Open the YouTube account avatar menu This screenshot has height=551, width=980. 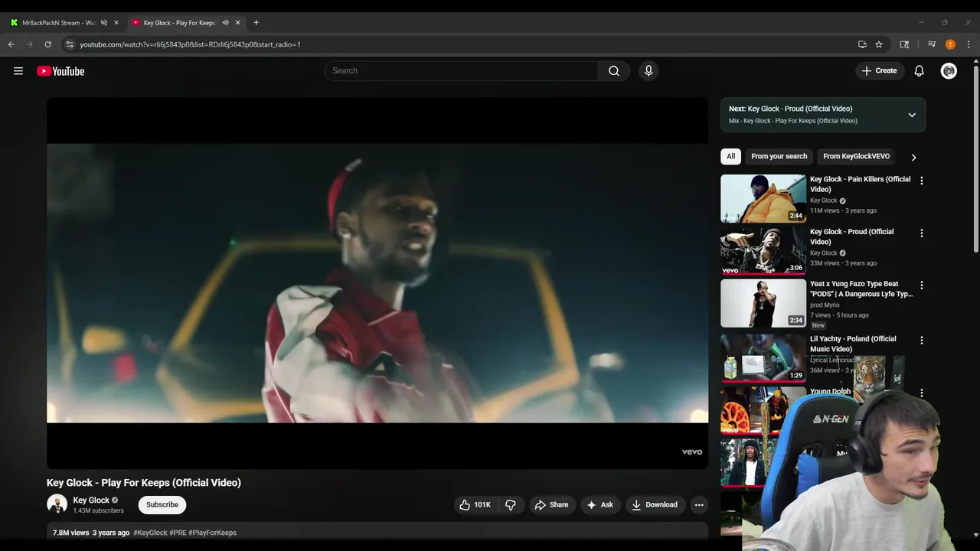[x=949, y=70]
